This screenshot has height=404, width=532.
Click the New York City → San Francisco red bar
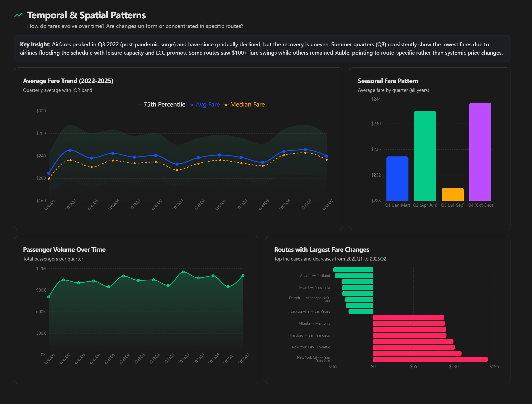pos(430,359)
